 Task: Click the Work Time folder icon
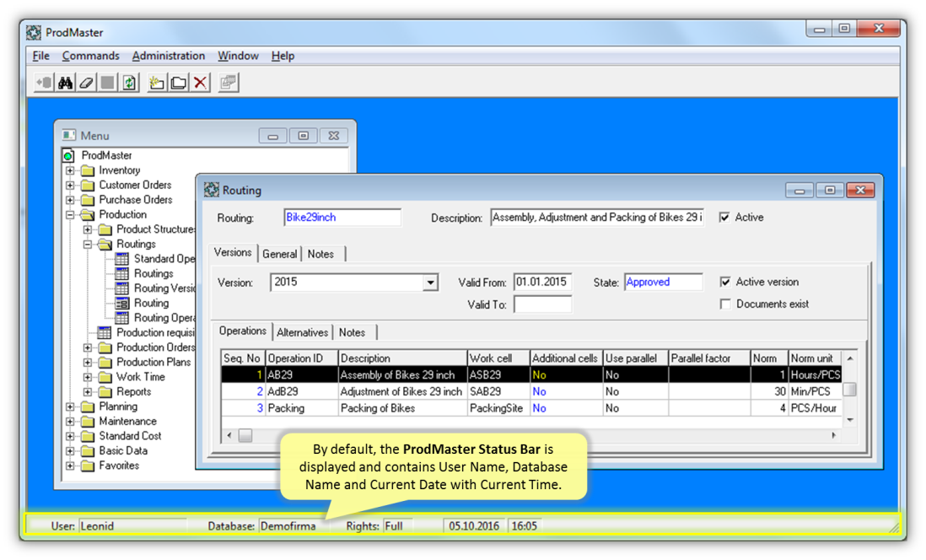[x=105, y=377]
